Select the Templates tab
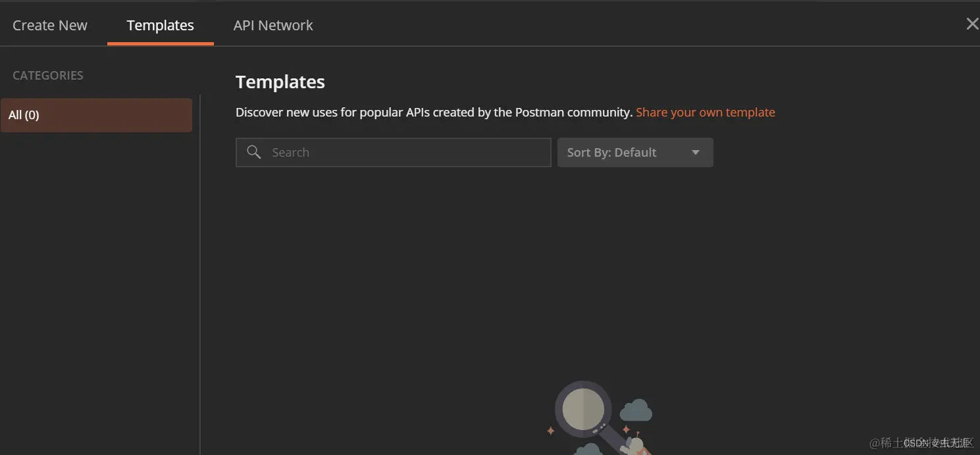Image resolution: width=980 pixels, height=455 pixels. coord(161,25)
